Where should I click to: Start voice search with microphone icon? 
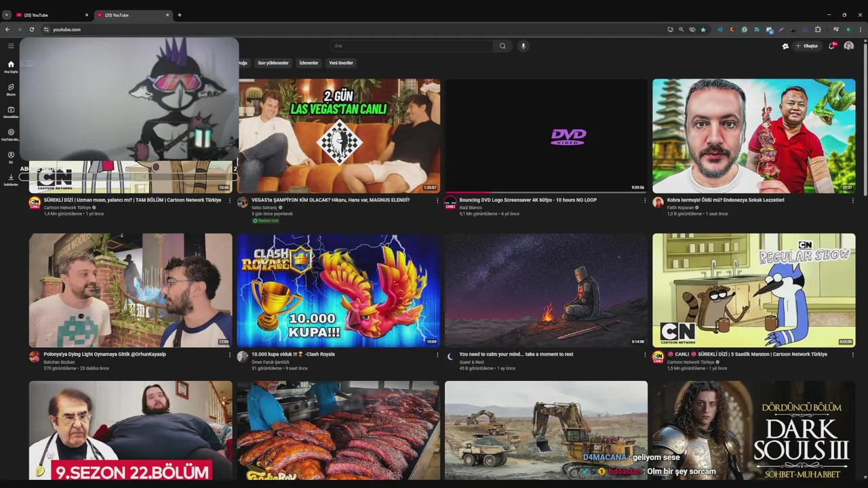[x=523, y=46]
